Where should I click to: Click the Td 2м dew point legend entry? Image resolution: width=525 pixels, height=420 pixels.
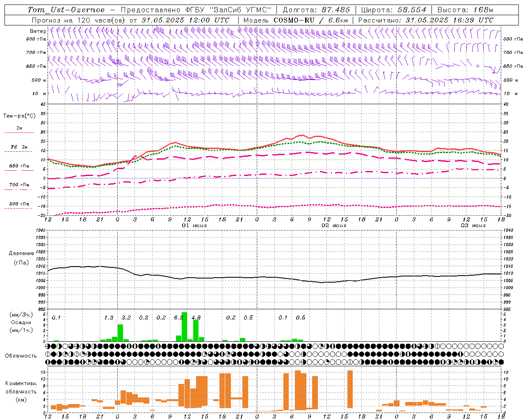click(19, 147)
